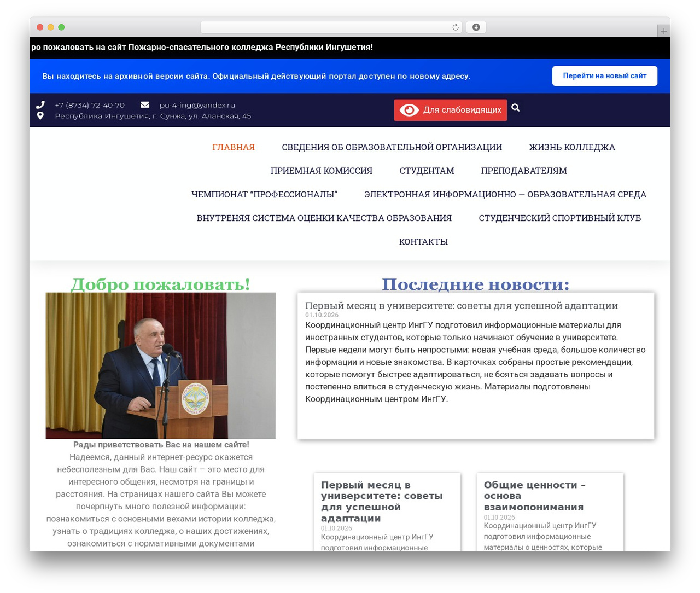Click the address Республика Ингушетия, г. Сунжа text
This screenshot has height=593, width=700.
[x=153, y=116]
